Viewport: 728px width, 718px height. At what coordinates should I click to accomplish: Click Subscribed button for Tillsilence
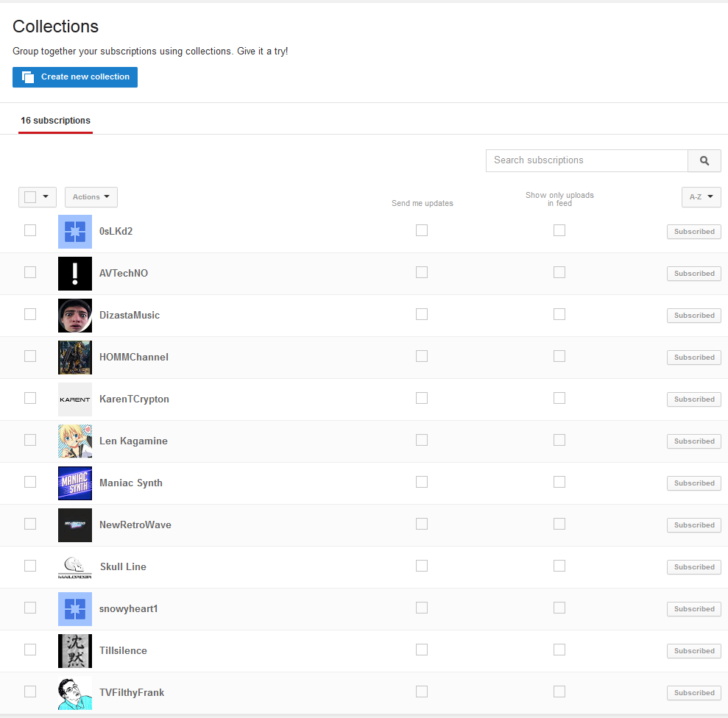point(694,651)
